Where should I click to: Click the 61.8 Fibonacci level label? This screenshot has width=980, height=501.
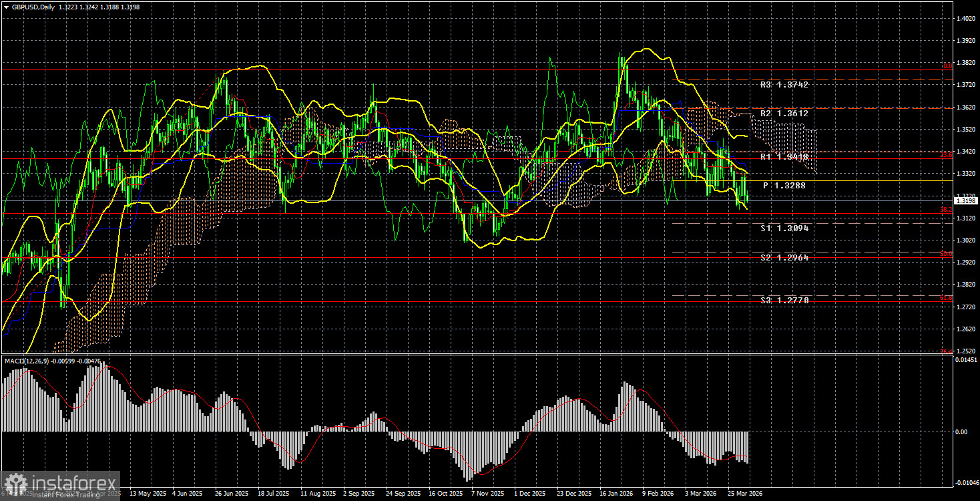(x=946, y=299)
